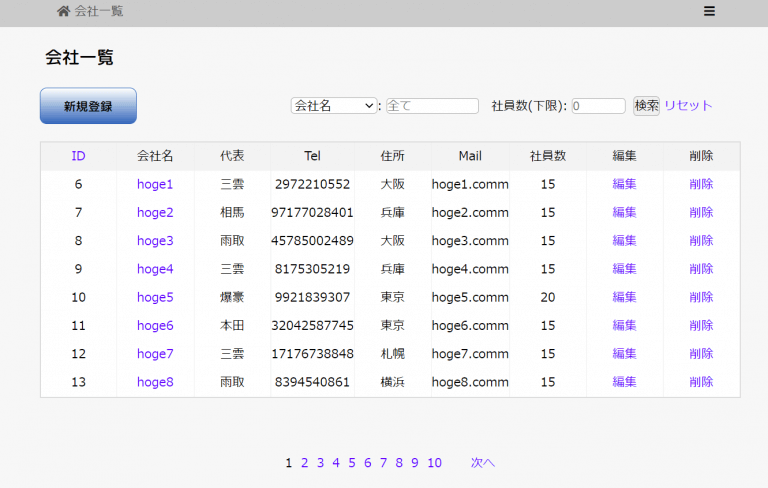Viewport: 768px width, 488px height.
Task: Click the 検索 button
Action: click(646, 106)
